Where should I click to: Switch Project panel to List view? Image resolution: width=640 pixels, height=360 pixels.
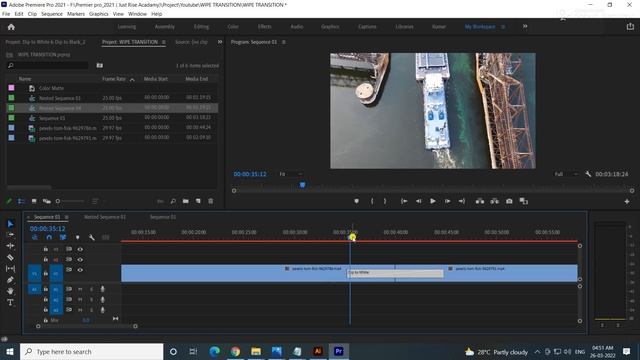[21, 201]
